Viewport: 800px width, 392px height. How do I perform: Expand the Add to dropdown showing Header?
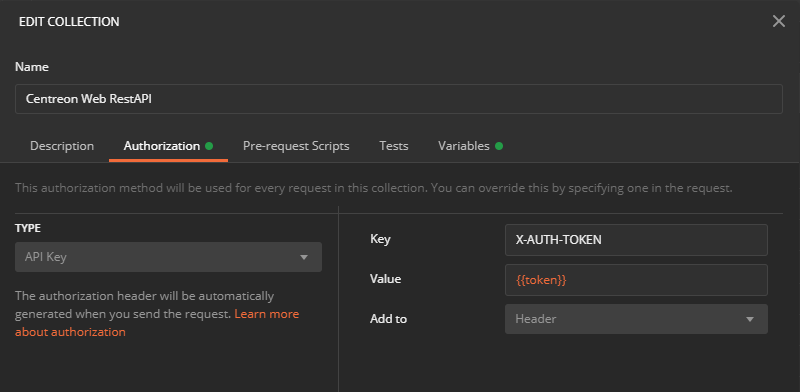click(636, 319)
